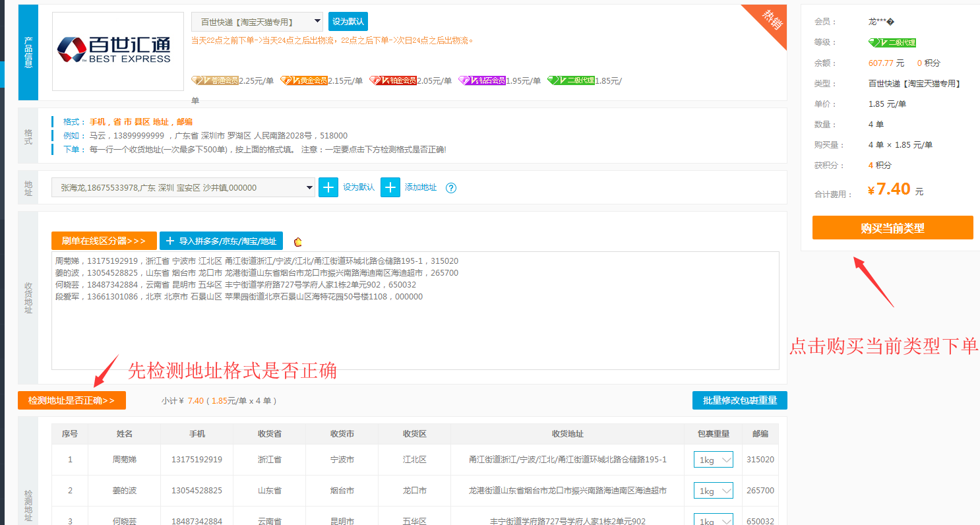Viewport: 980px width, 525px height.
Task: Click the city cell 烟台市
Action: (x=342, y=491)
